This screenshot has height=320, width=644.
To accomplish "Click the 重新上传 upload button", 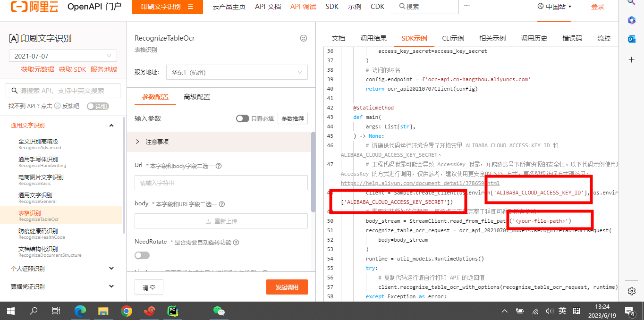I will coord(221,221).
